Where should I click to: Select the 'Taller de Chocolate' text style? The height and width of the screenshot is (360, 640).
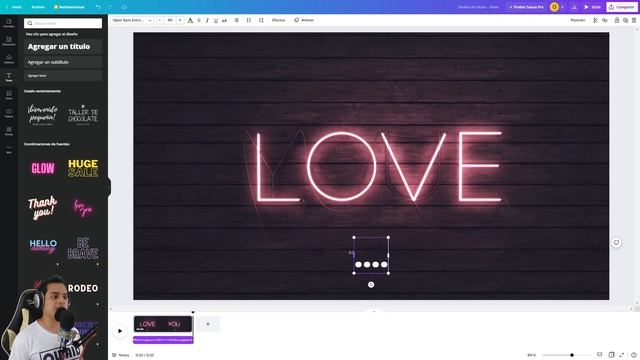click(83, 115)
